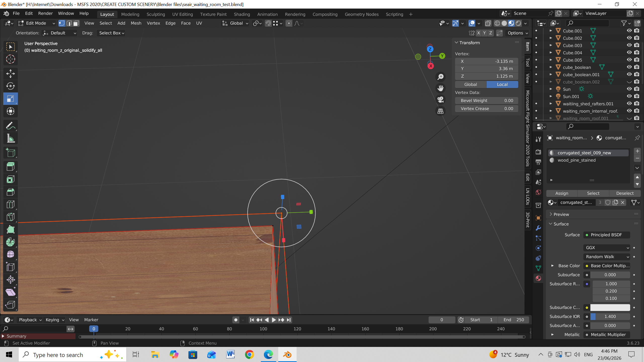Add a new material slot
Image resolution: width=644 pixels, height=362 pixels.
[637, 151]
